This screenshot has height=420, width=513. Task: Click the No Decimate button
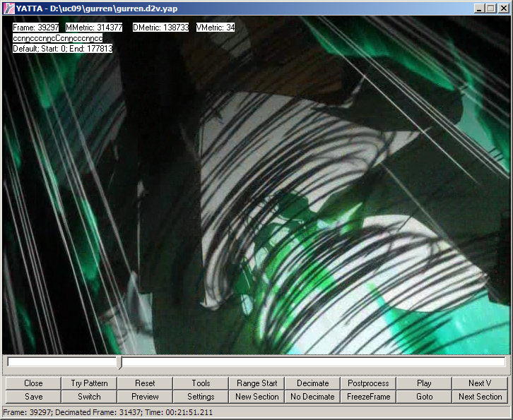click(x=312, y=397)
